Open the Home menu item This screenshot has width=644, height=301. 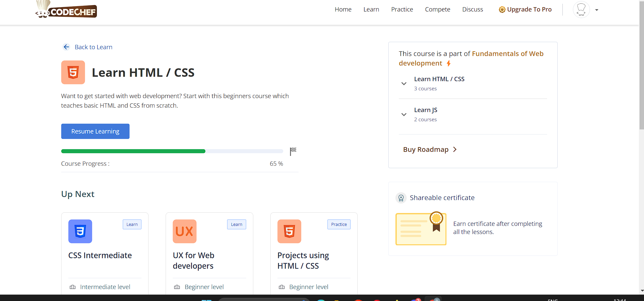(343, 10)
